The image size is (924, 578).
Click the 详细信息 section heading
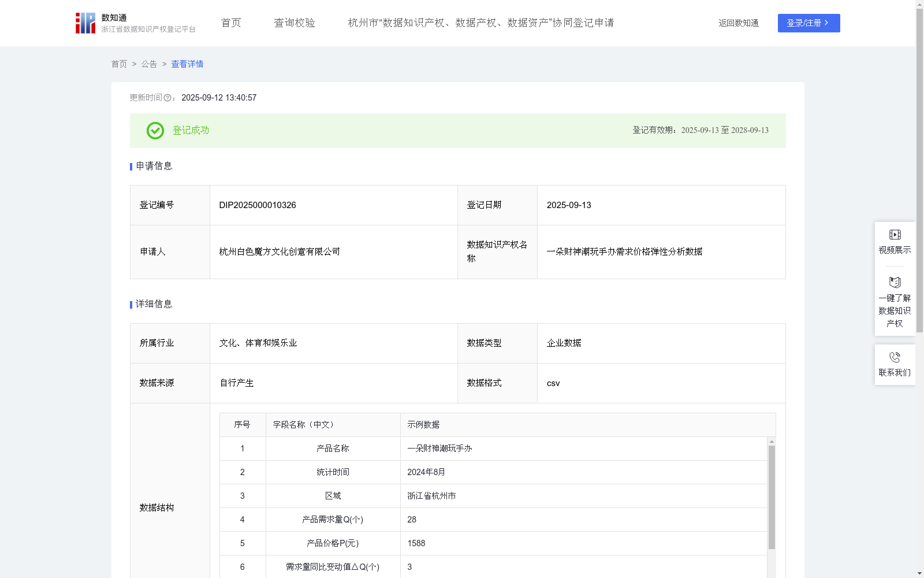coord(154,305)
